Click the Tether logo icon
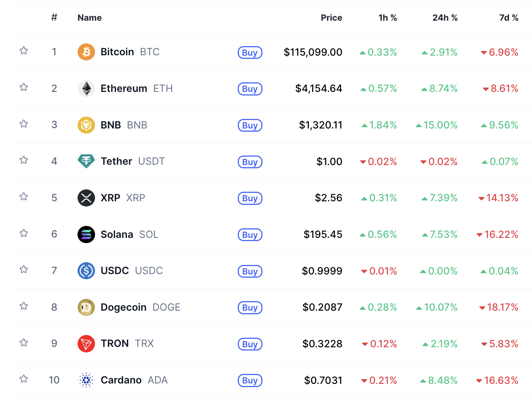This screenshot has height=399, width=532. 86,161
